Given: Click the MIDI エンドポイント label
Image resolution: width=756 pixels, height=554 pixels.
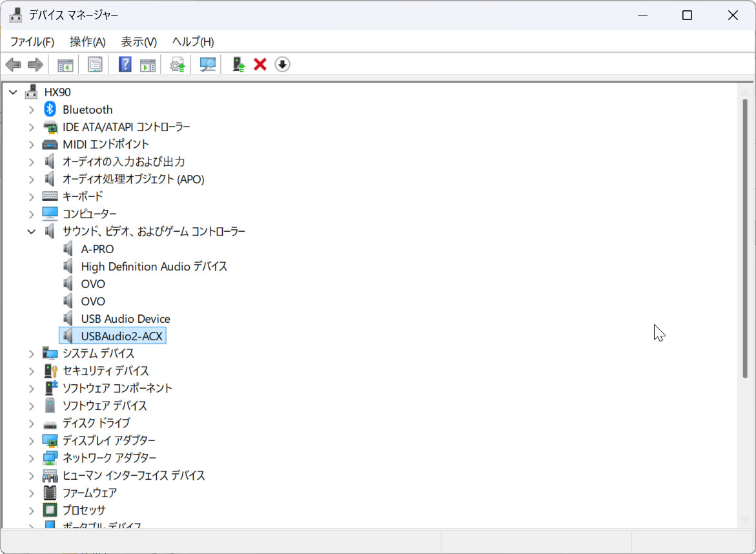Looking at the screenshot, I should pos(106,144).
